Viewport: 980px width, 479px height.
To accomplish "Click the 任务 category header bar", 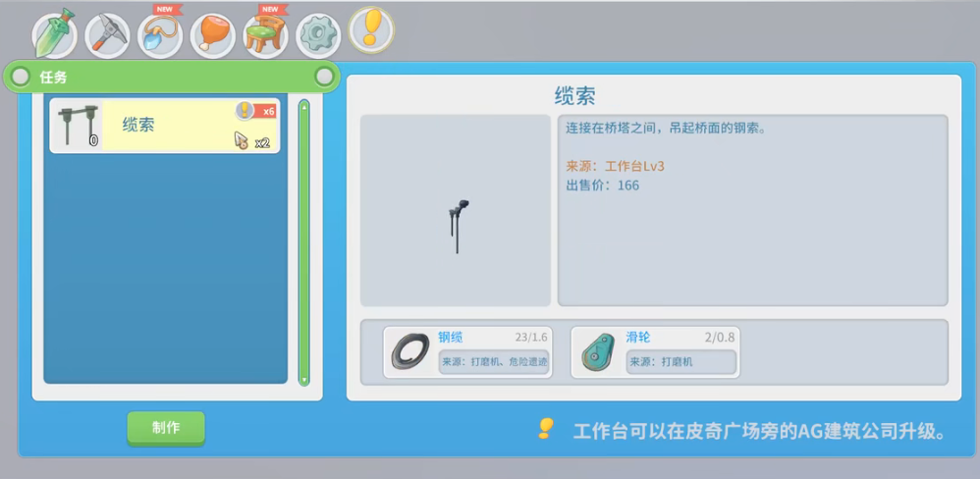I will pyautogui.click(x=172, y=77).
